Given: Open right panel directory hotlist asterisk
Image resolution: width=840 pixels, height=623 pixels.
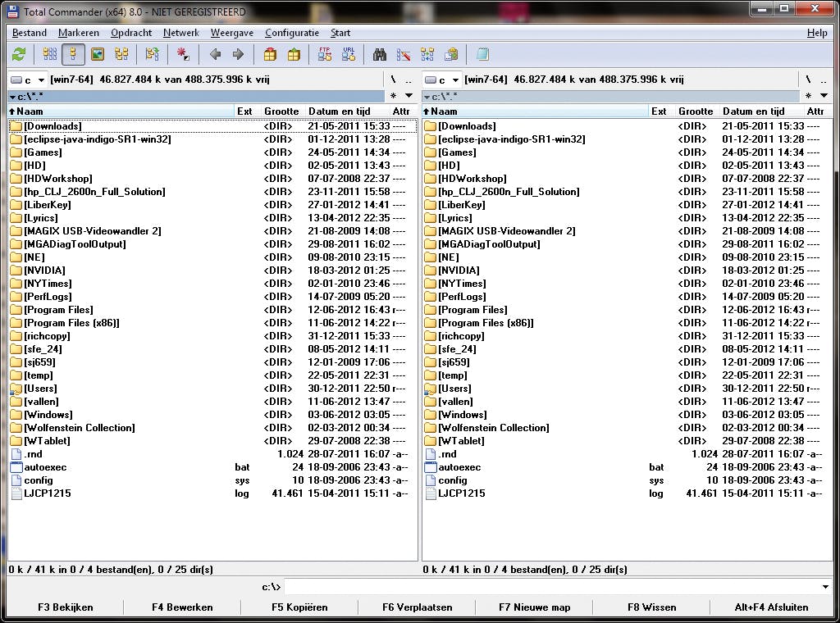Looking at the screenshot, I should coord(808,96).
